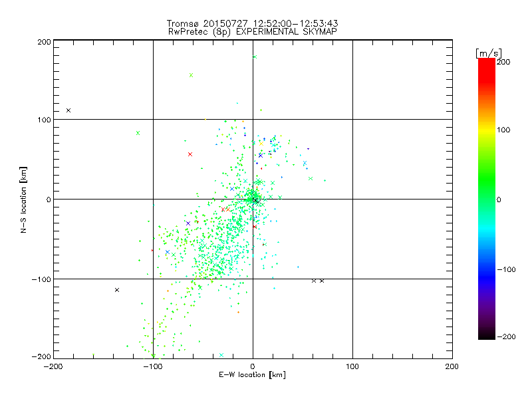Screen dimensions: 532x399
Task: Click the colorbar '-200' bottom value label
Action: [506, 336]
